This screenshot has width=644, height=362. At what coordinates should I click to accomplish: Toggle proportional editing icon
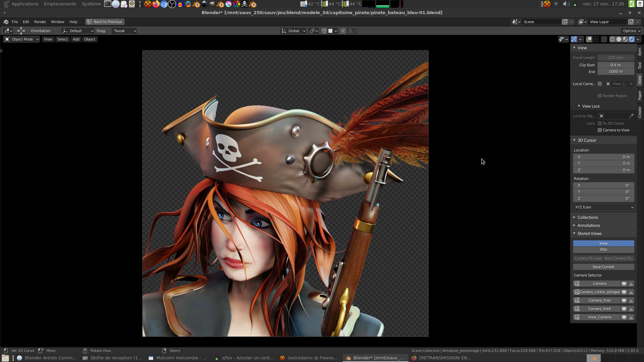click(343, 31)
